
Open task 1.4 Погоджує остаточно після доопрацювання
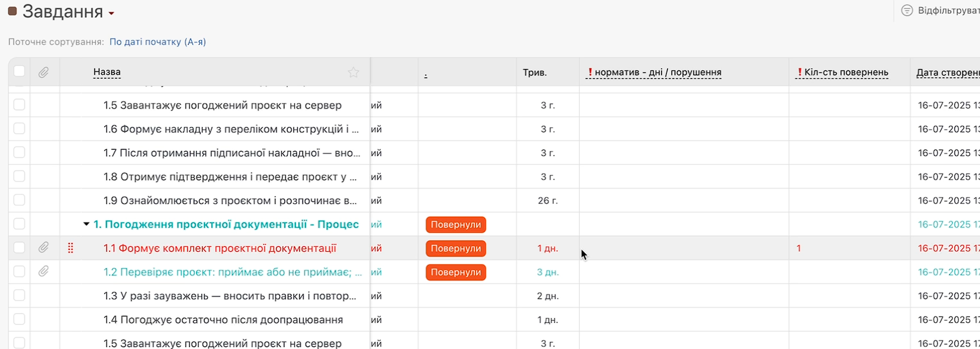(x=223, y=320)
